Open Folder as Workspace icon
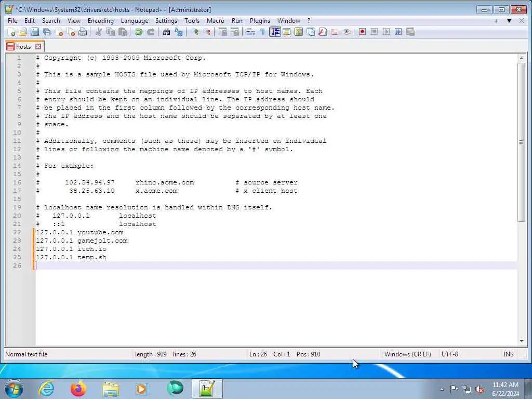 [335, 32]
